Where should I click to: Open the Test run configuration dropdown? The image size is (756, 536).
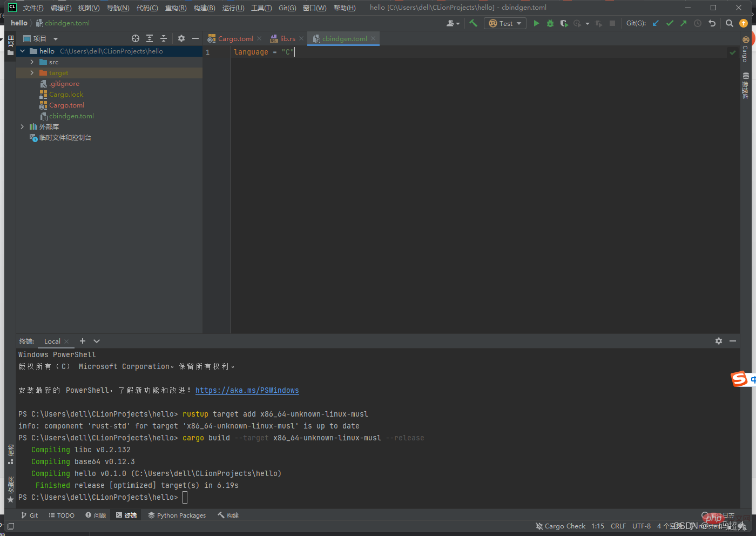pyautogui.click(x=505, y=23)
